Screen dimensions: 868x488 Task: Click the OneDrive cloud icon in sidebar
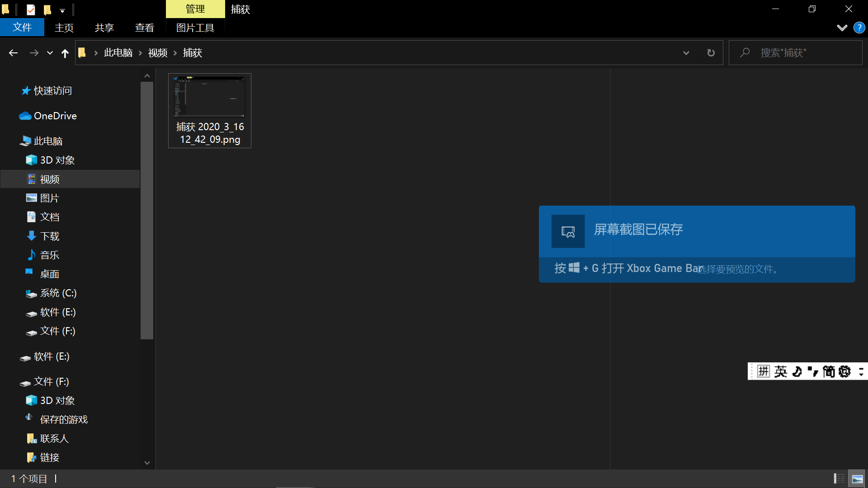(x=25, y=116)
